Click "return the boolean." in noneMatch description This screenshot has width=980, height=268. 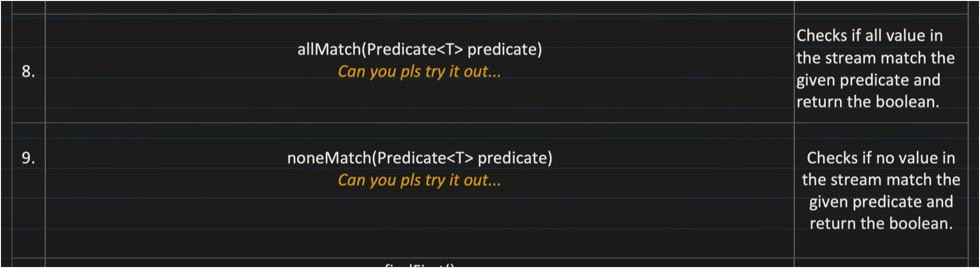pos(881,224)
